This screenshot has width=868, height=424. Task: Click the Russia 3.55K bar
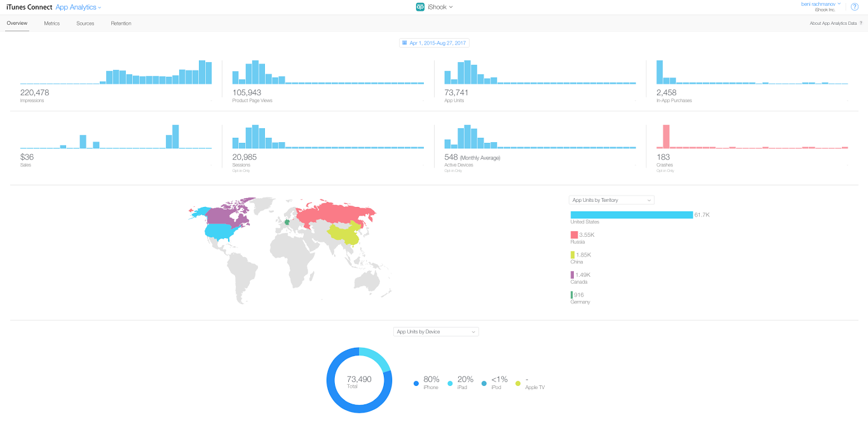(574, 235)
